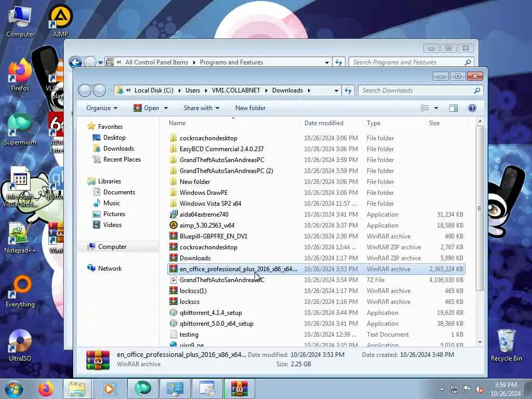532x399 pixels.
Task: Open Firefox from the taskbar
Action: pyautogui.click(x=46, y=389)
